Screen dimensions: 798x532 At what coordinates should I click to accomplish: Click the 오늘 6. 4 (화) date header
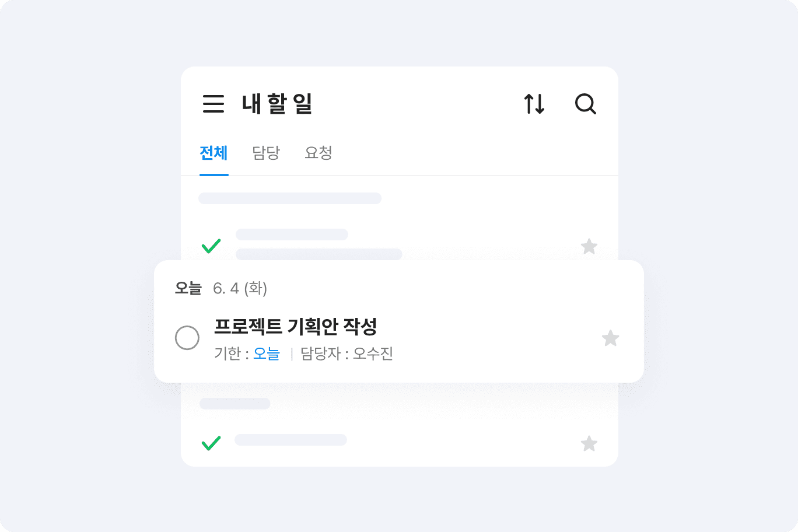tap(221, 288)
